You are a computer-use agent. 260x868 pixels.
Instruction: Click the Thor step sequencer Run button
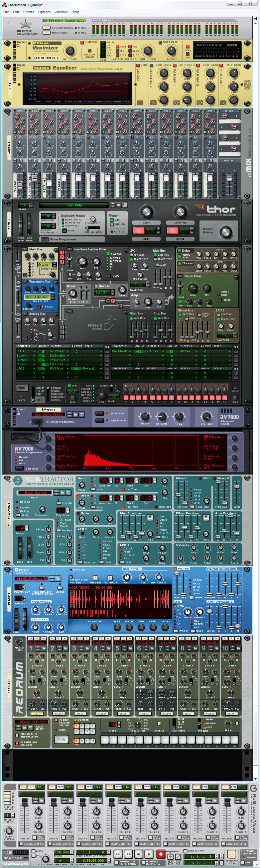(22, 388)
